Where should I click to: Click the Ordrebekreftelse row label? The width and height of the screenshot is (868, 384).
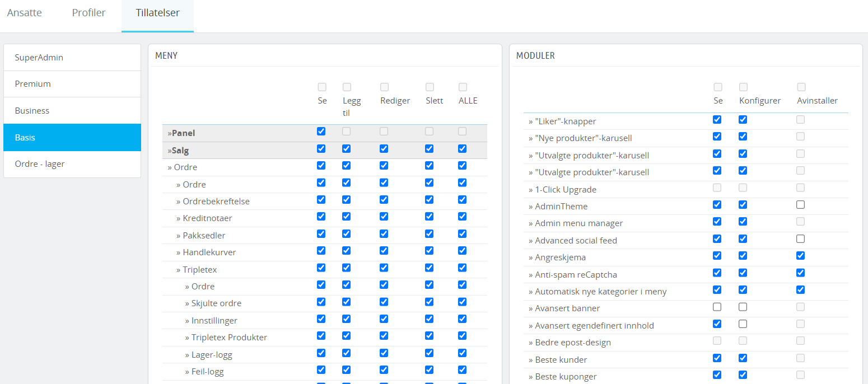[213, 202]
